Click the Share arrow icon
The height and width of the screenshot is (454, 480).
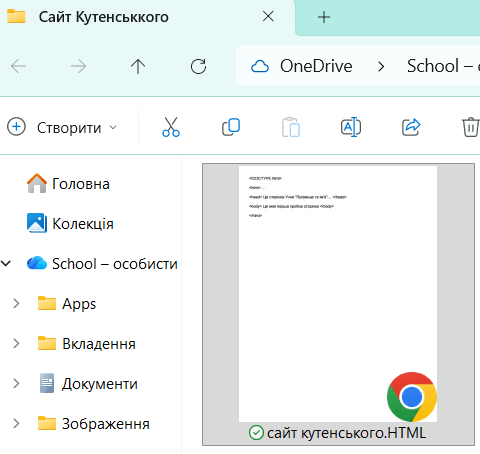(x=411, y=127)
